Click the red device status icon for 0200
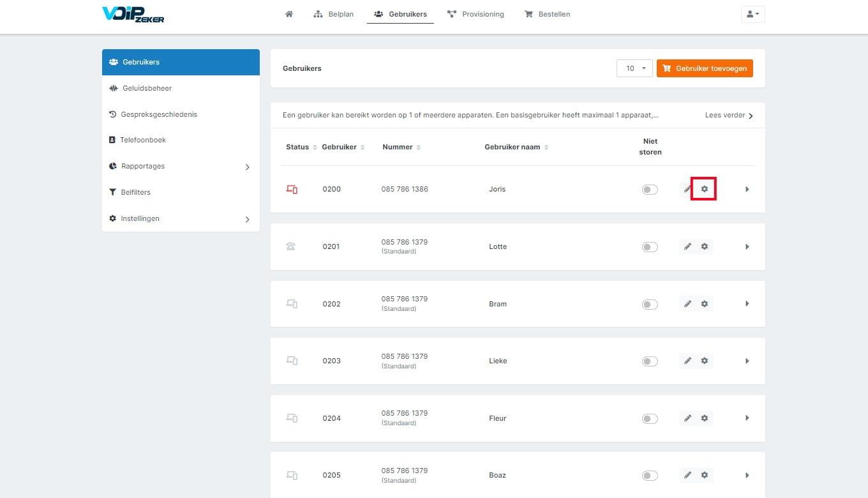 point(292,189)
